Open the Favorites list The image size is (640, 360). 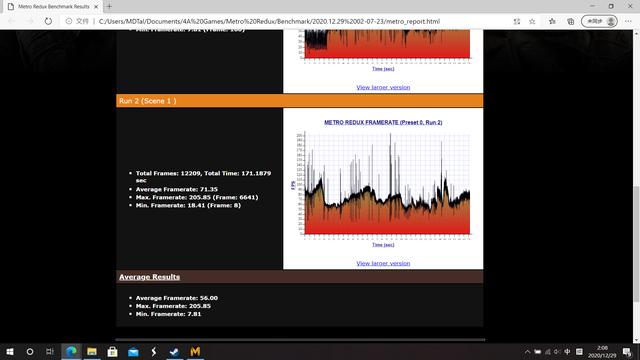(x=552, y=21)
